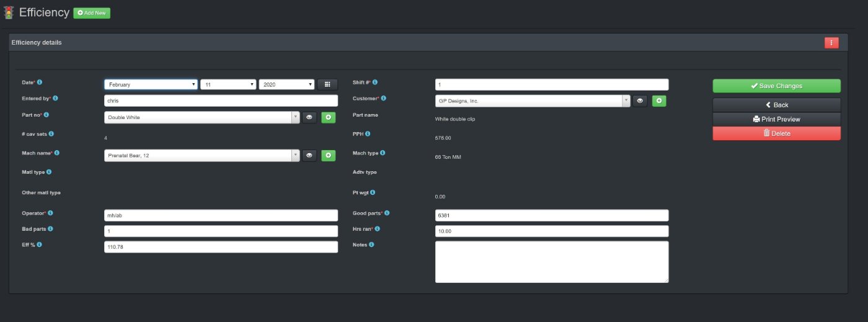Click the Shift # input field
868x322 pixels.
pos(552,84)
